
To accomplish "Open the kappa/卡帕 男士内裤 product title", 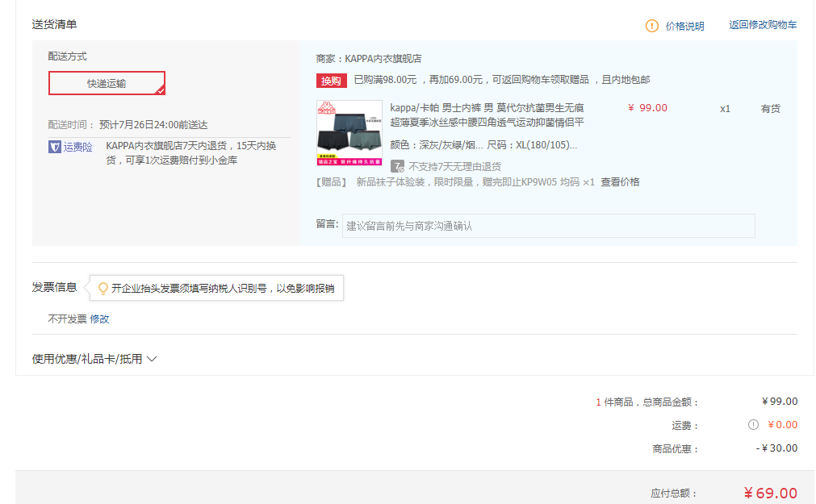I will [x=488, y=115].
